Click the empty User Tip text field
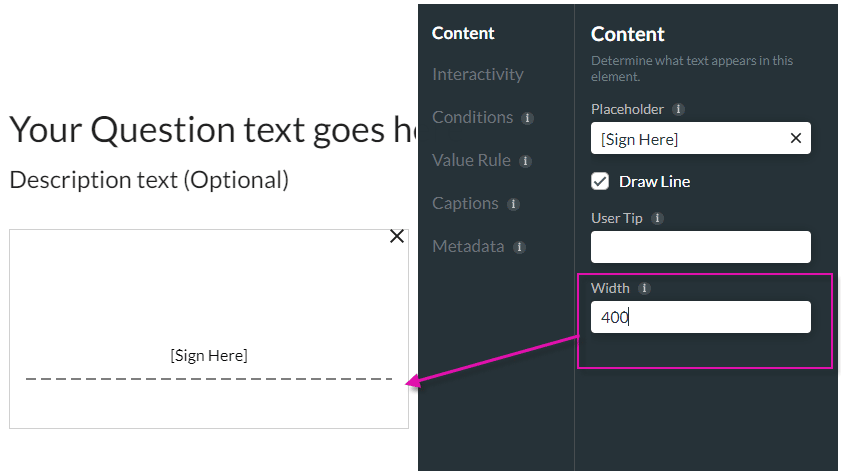 pos(700,247)
